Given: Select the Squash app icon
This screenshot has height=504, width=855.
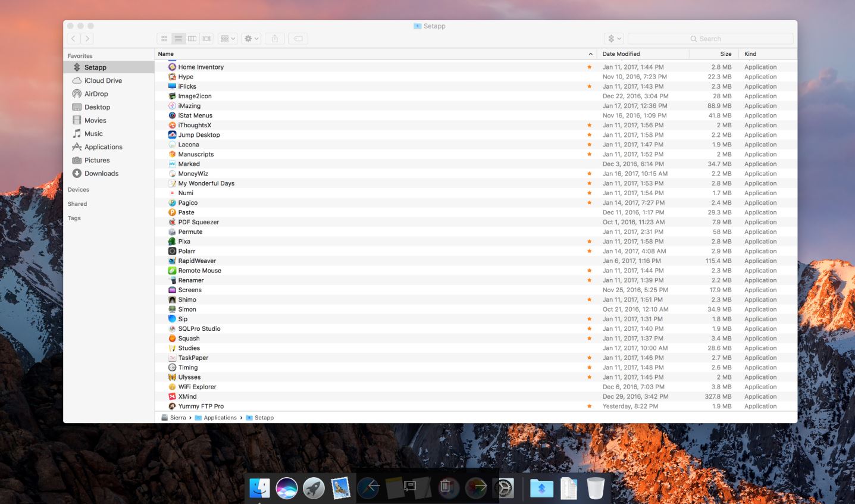Looking at the screenshot, I should coord(172,339).
